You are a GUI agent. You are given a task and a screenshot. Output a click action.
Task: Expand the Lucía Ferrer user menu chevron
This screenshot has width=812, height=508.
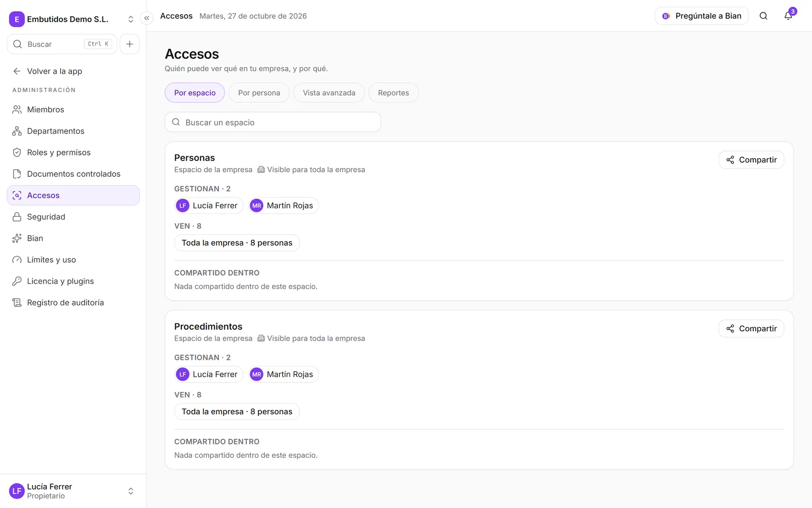[x=130, y=491]
